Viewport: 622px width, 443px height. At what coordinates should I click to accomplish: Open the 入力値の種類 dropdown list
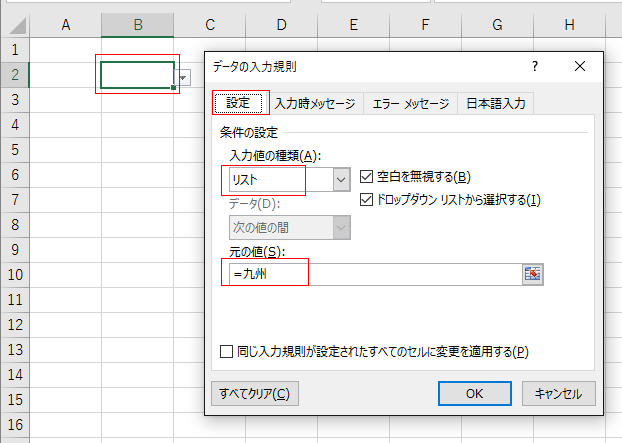point(341,179)
